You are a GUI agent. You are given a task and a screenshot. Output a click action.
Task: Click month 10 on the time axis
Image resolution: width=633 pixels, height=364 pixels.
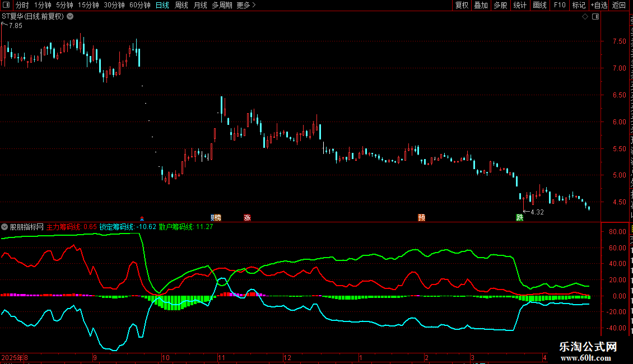point(165,357)
